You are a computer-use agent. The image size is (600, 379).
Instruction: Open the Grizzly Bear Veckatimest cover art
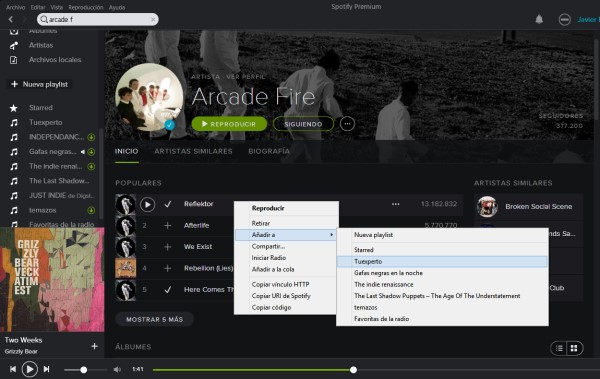point(52,280)
